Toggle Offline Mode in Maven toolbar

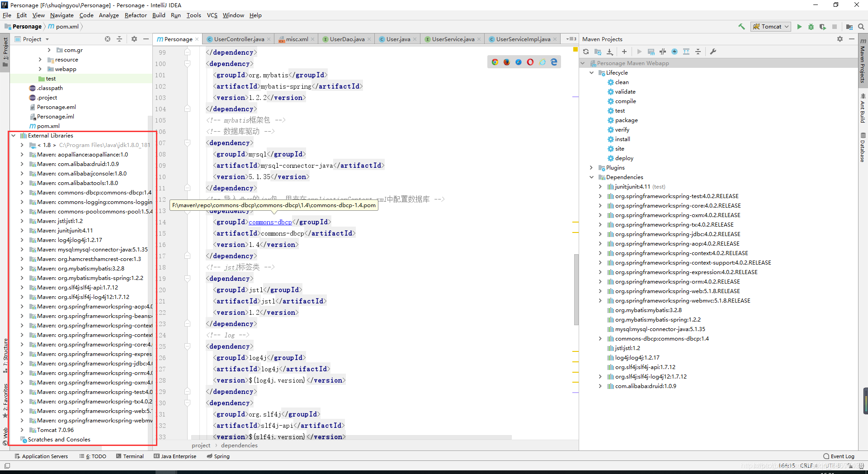tap(663, 52)
